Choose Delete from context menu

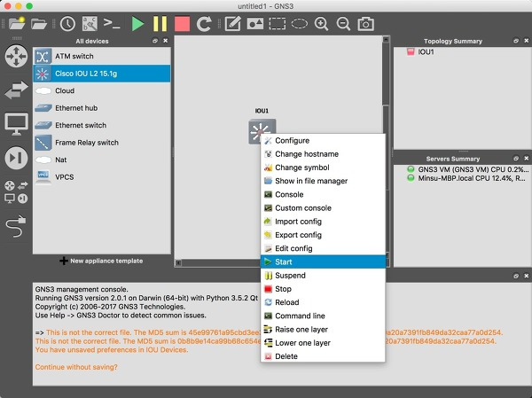coord(323,356)
